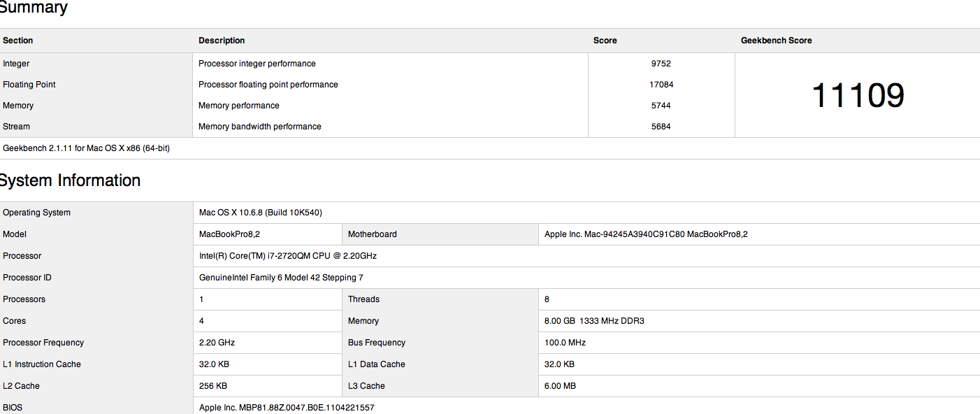Click the Section column header
Viewport: 980px width, 414px height.
tap(18, 41)
